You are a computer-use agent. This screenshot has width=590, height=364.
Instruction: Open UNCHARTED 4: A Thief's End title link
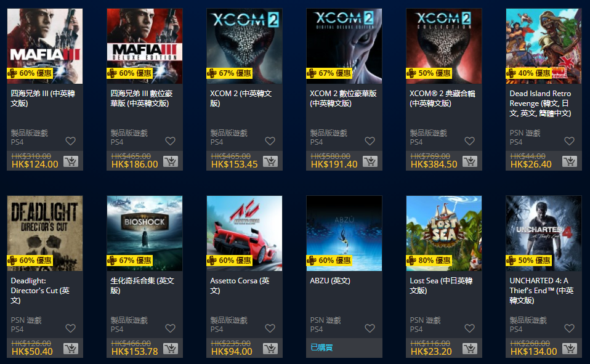click(x=541, y=290)
